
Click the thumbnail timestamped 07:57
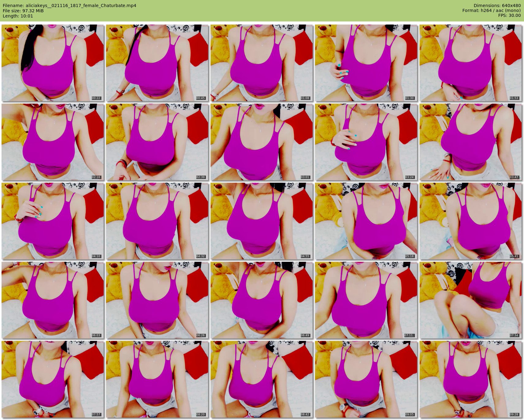pyautogui.click(x=52, y=379)
